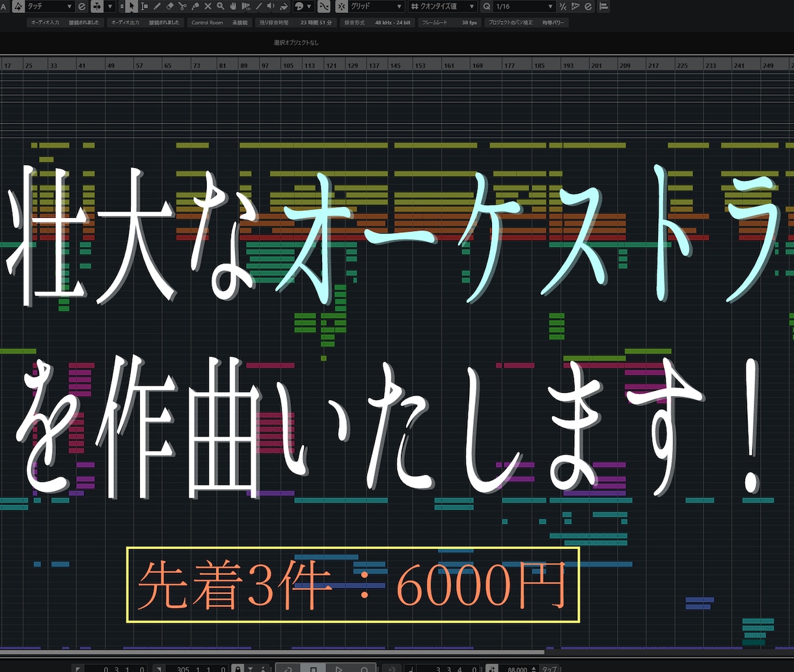Click the transport Play button
The width and height of the screenshot is (794, 672).
(x=338, y=667)
